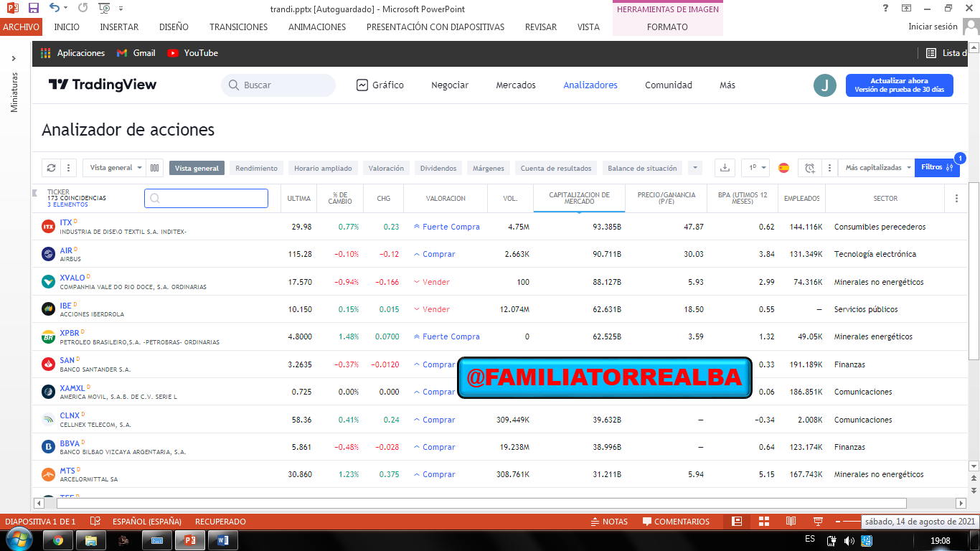
Task: Select the Cuenta de resultados tab
Action: click(556, 168)
